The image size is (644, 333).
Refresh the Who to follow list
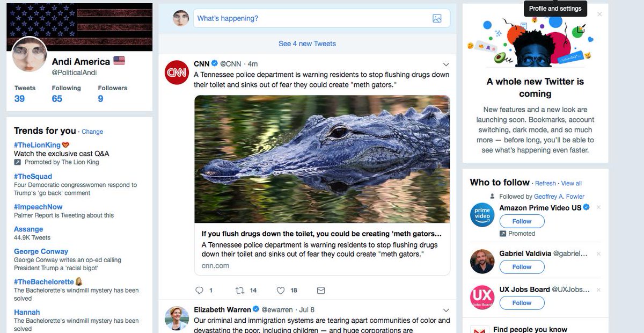tap(545, 184)
